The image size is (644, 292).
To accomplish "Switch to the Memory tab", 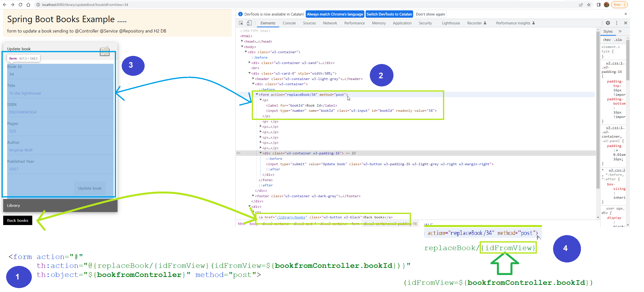I will pos(378,23).
